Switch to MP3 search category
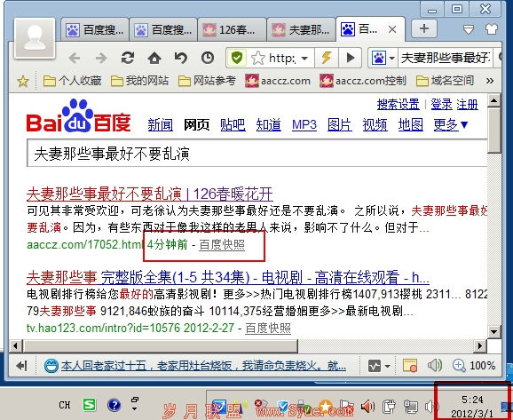Viewport: 513px width, 420px height. (x=304, y=124)
